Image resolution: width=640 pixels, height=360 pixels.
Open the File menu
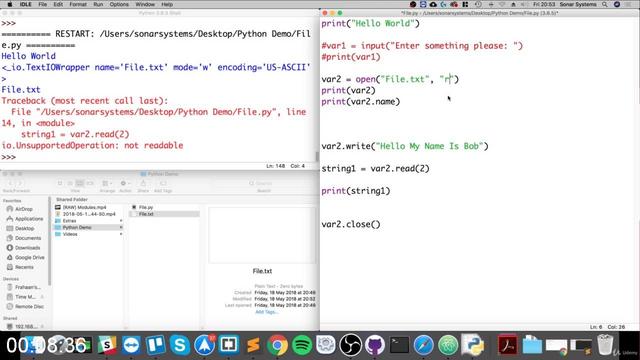[42, 4]
